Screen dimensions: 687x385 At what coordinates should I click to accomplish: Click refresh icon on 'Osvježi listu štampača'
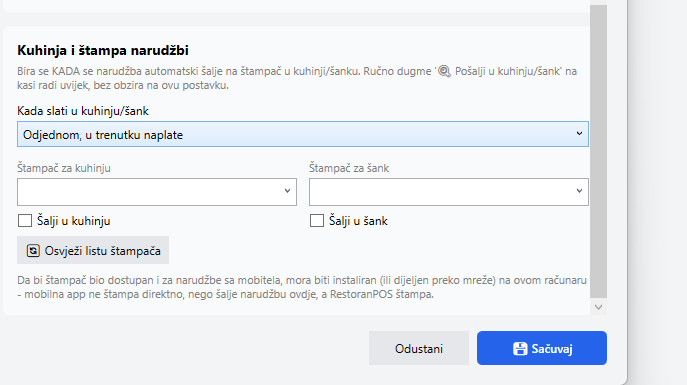tap(33, 251)
